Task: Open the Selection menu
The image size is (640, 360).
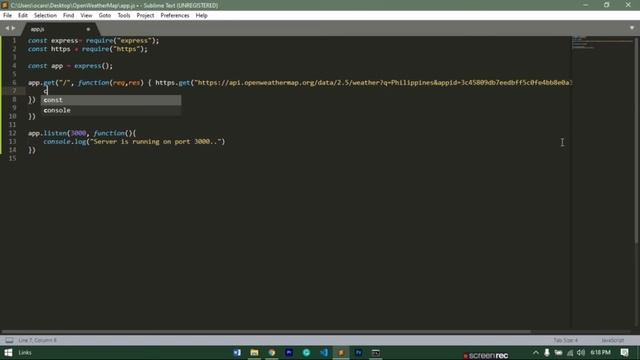Action: coord(45,16)
